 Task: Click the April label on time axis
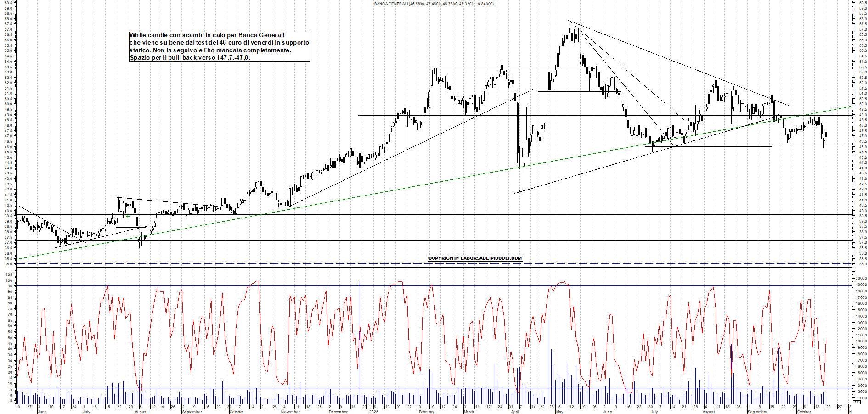[x=515, y=412]
